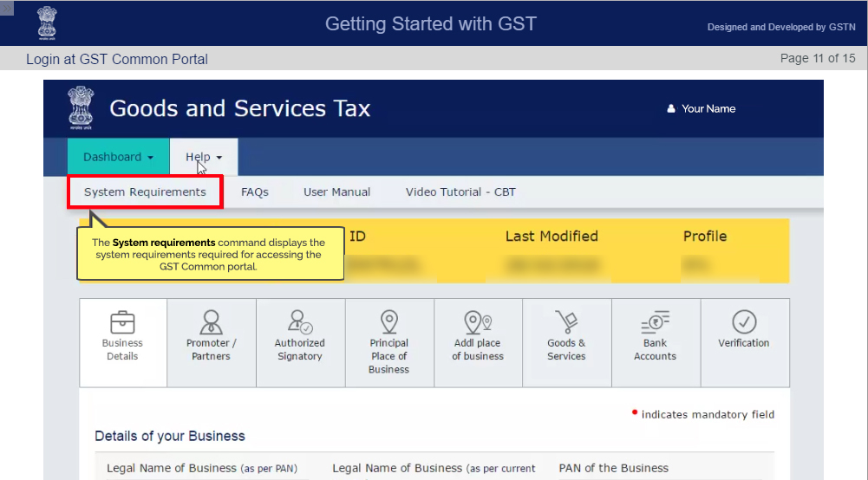Click the Page 11 of 15 indicator
Viewport: 868px width, 480px height.
(818, 58)
